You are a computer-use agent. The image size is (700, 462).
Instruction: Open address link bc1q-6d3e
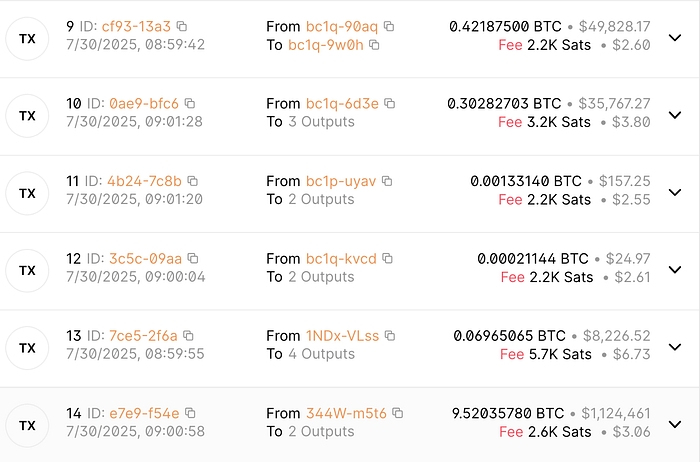[x=342, y=104]
